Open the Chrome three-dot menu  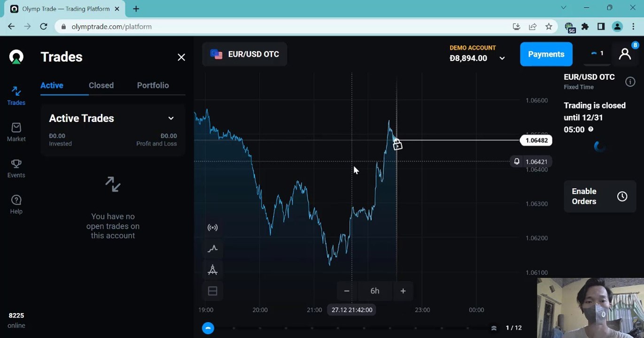pyautogui.click(x=633, y=27)
